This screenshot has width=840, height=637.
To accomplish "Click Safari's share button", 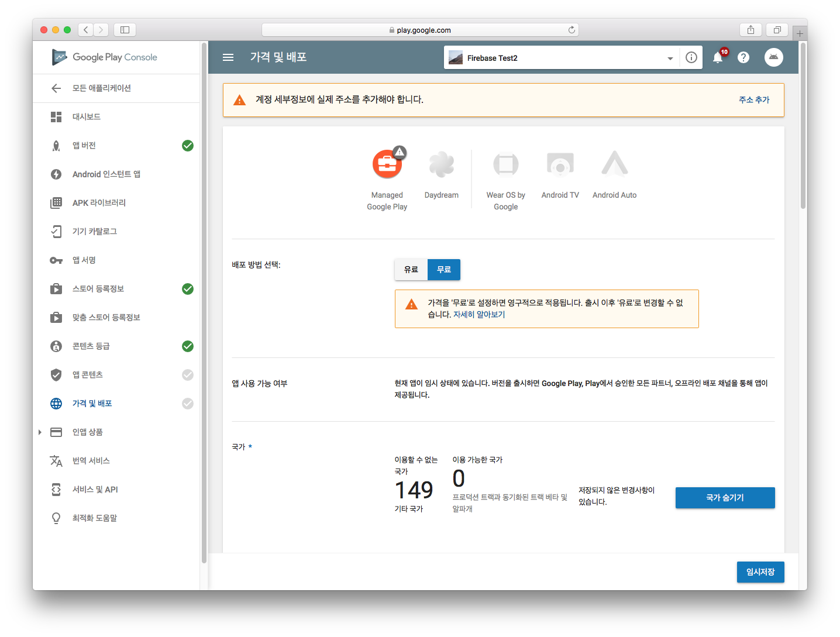I will click(751, 30).
